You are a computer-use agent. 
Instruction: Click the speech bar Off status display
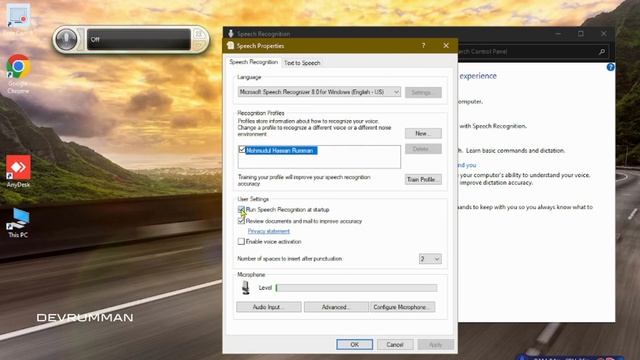(138, 40)
